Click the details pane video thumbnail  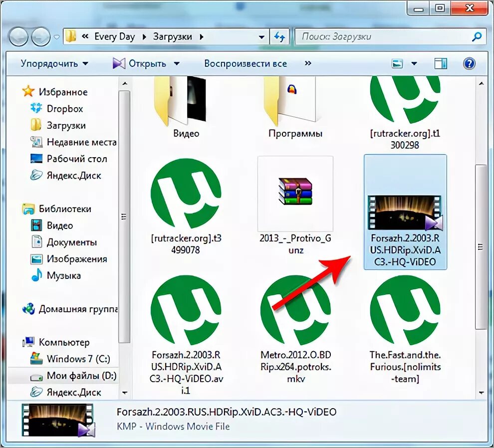[x=58, y=420]
